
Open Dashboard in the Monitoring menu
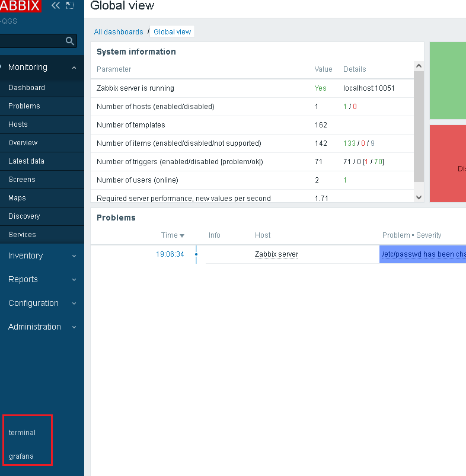pyautogui.click(x=42, y=88)
